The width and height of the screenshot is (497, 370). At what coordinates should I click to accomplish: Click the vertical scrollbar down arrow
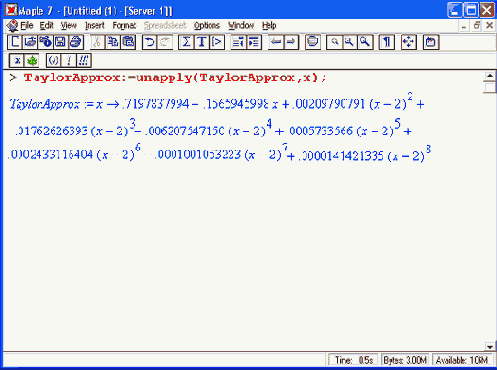489,347
